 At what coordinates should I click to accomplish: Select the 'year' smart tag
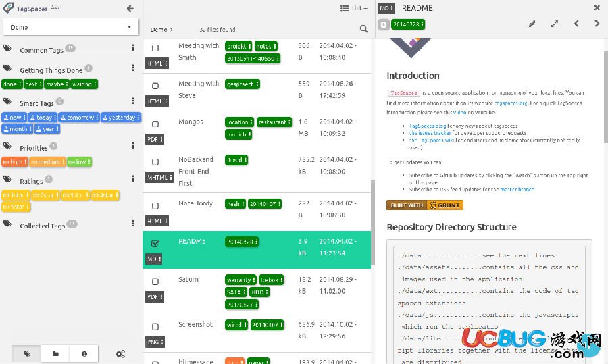point(47,129)
